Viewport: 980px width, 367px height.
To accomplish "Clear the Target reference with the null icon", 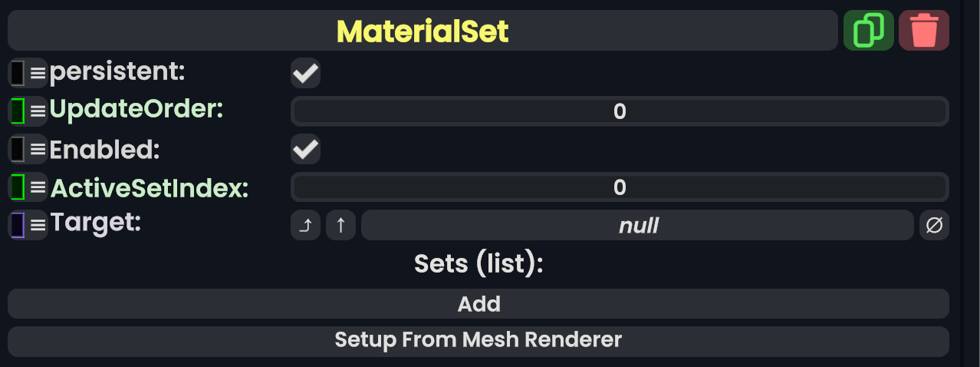I will tap(934, 226).
